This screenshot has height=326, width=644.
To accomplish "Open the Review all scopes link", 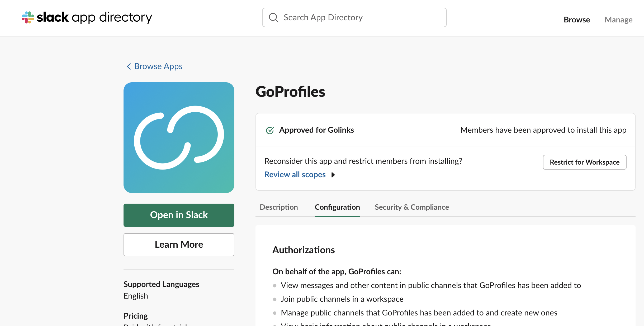I will coord(295,174).
